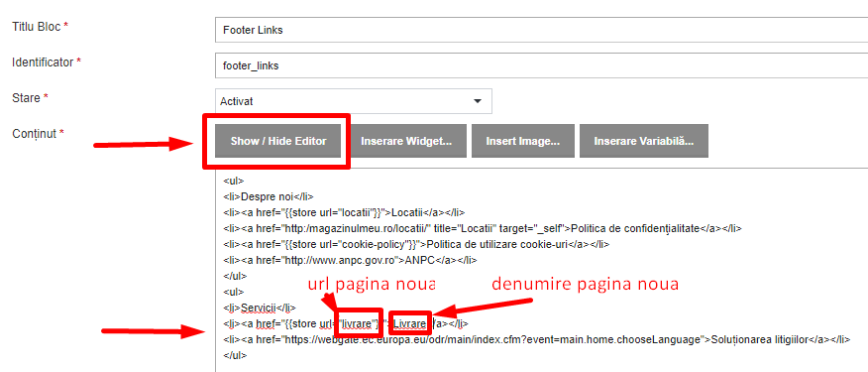Click the Politica de confidențialitate code line

[x=483, y=228]
